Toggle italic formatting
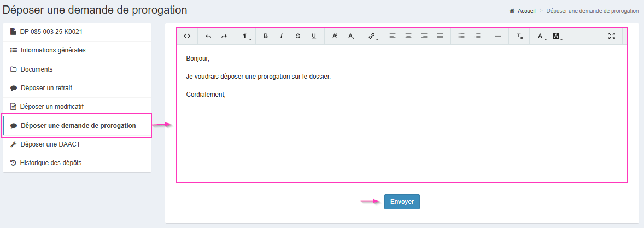 click(282, 36)
